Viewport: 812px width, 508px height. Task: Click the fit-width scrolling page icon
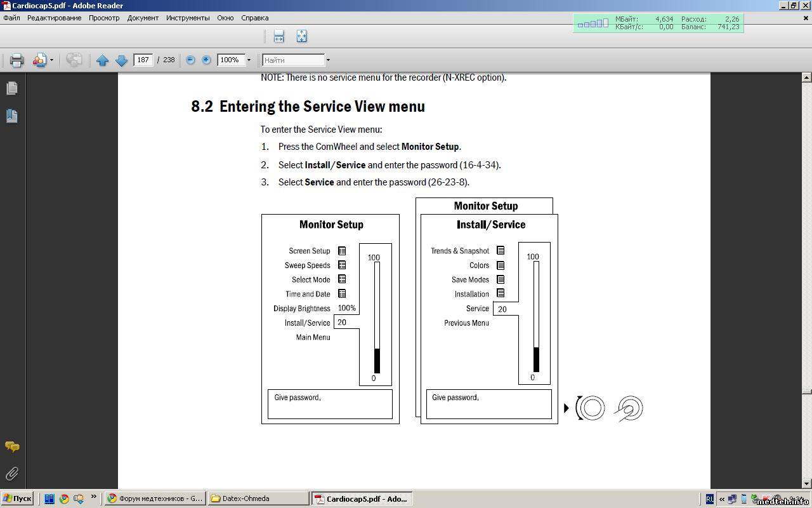pyautogui.click(x=278, y=36)
